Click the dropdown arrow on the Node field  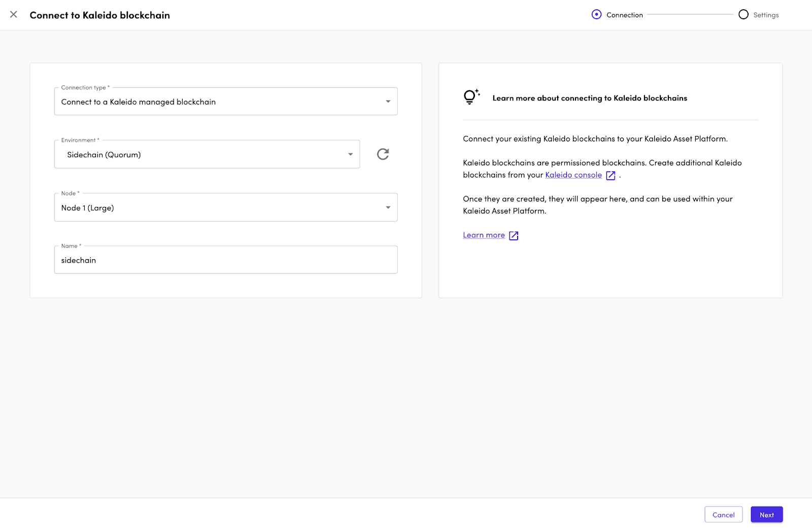(x=388, y=207)
